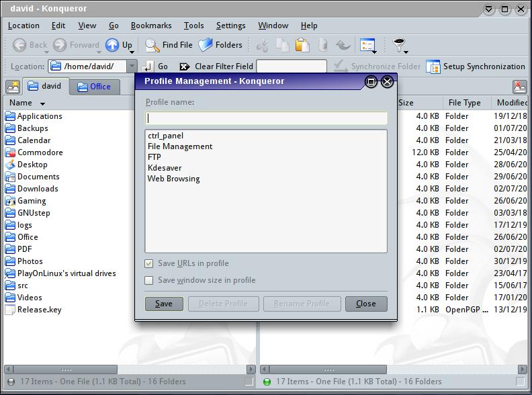The width and height of the screenshot is (532, 395).
Task: Click green status LED in right pane
Action: 267,382
